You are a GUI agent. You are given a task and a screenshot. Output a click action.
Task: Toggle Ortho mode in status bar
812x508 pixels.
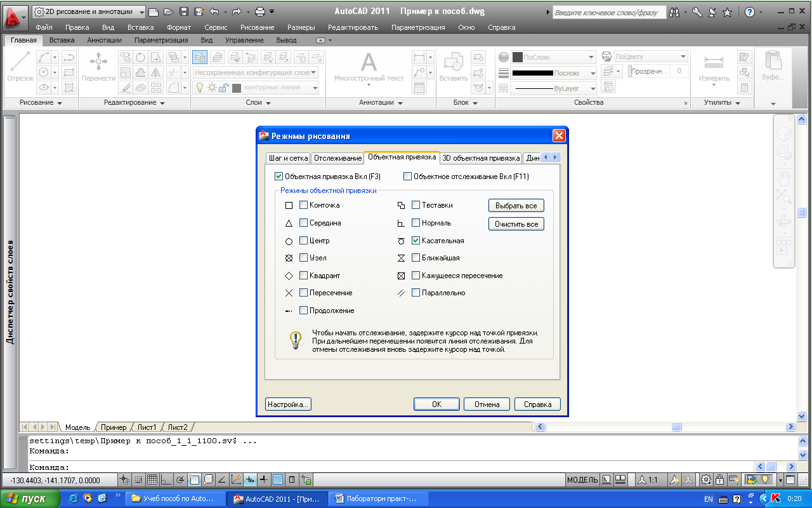[x=166, y=479]
